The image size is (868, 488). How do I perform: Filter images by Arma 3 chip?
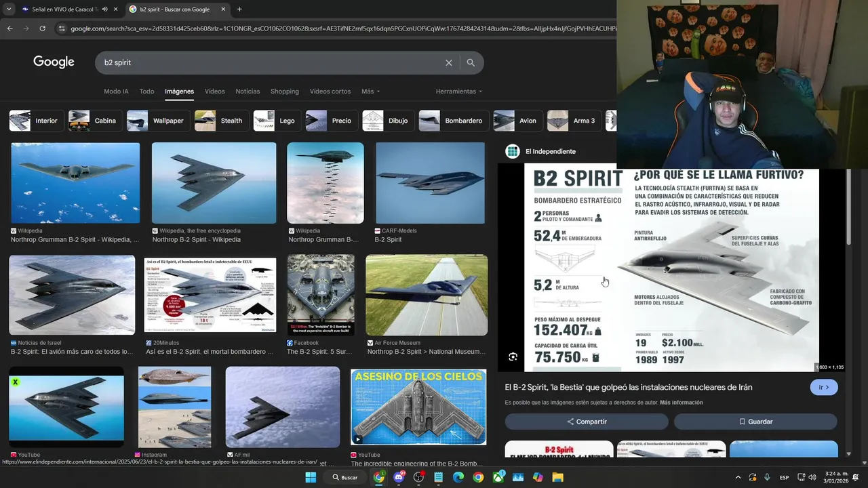[574, 121]
